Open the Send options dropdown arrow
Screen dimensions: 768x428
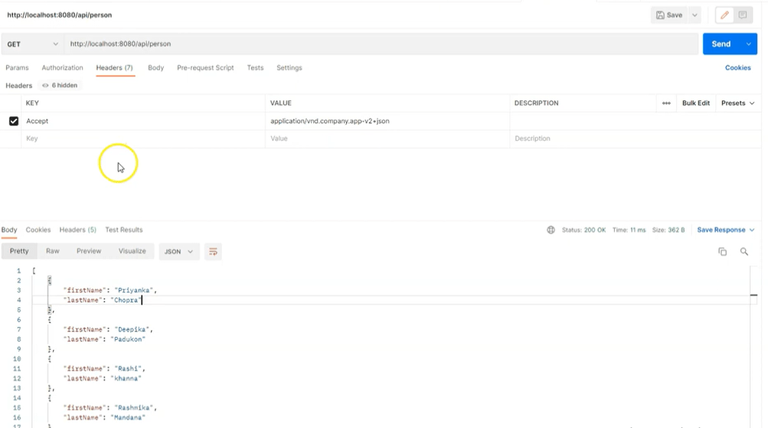coord(748,44)
